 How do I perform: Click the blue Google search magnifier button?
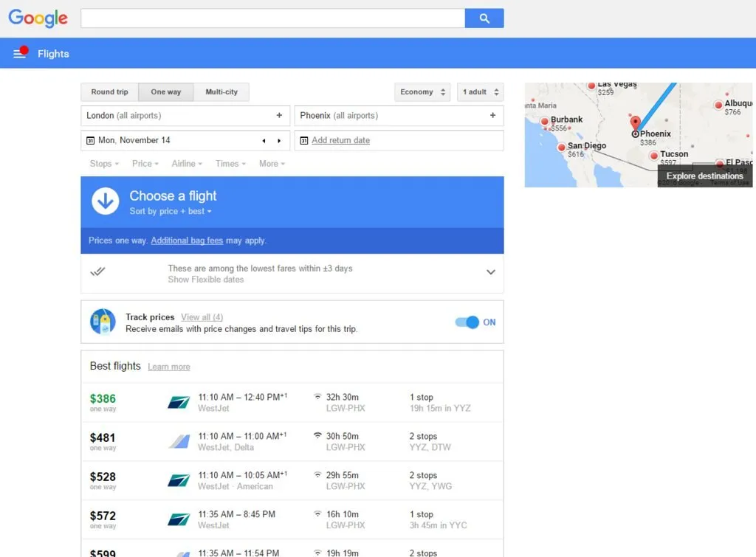[x=484, y=18]
